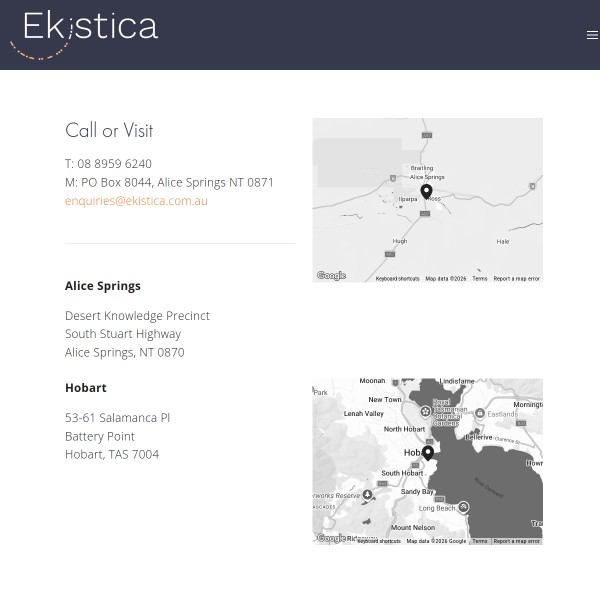This screenshot has width=600, height=600.
Task: Click the Alice Springs map location pin
Action: tap(426, 191)
